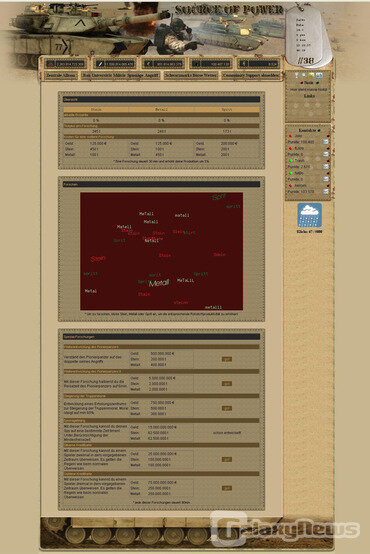This screenshot has width=370, height=554.
Task: Start the 25.000.000.000 € research via go
Action: point(227,459)
